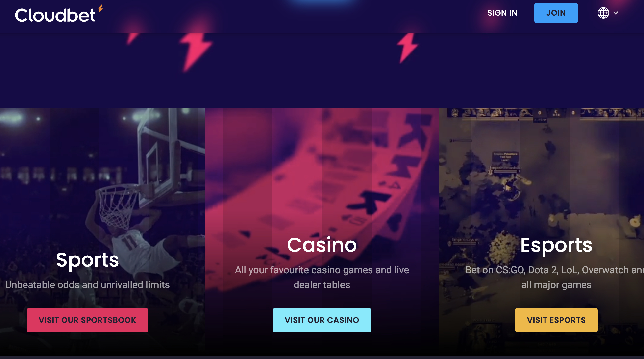Select the Casino heading
This screenshot has height=359, width=644.
[322, 245]
